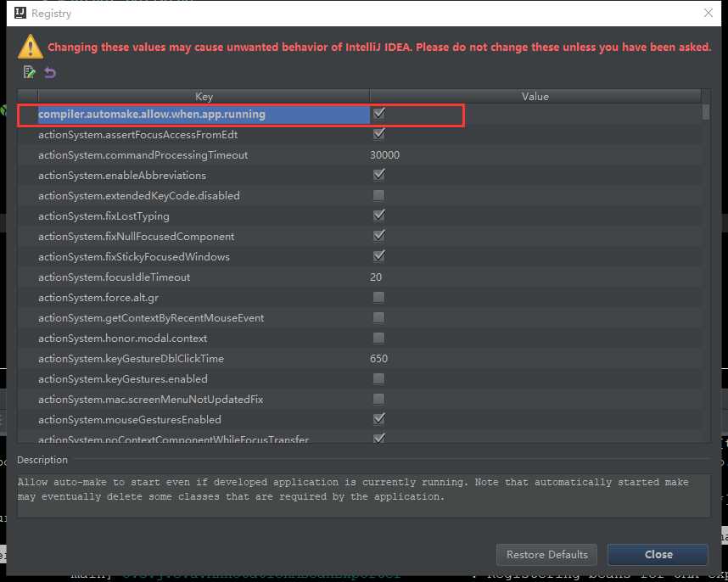This screenshot has height=582, width=728.
Task: Click the 650 value cell
Action: (379, 359)
